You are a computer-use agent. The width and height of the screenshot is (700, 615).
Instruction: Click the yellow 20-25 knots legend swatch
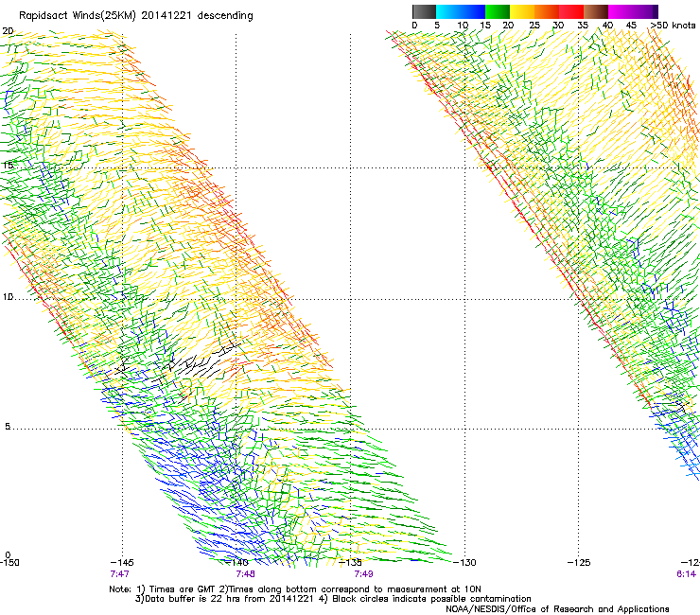click(522, 11)
